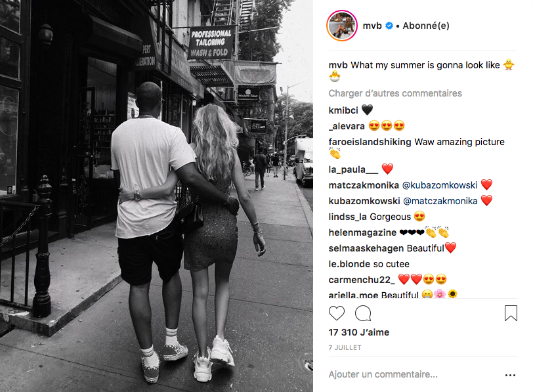Click the Abonné(e) following button
Image resolution: width=533 pixels, height=392 pixels.
pos(426,26)
